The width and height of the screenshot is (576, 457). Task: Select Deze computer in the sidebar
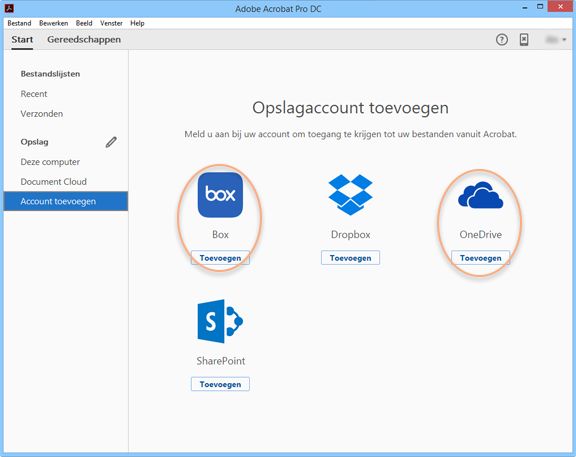(50, 162)
